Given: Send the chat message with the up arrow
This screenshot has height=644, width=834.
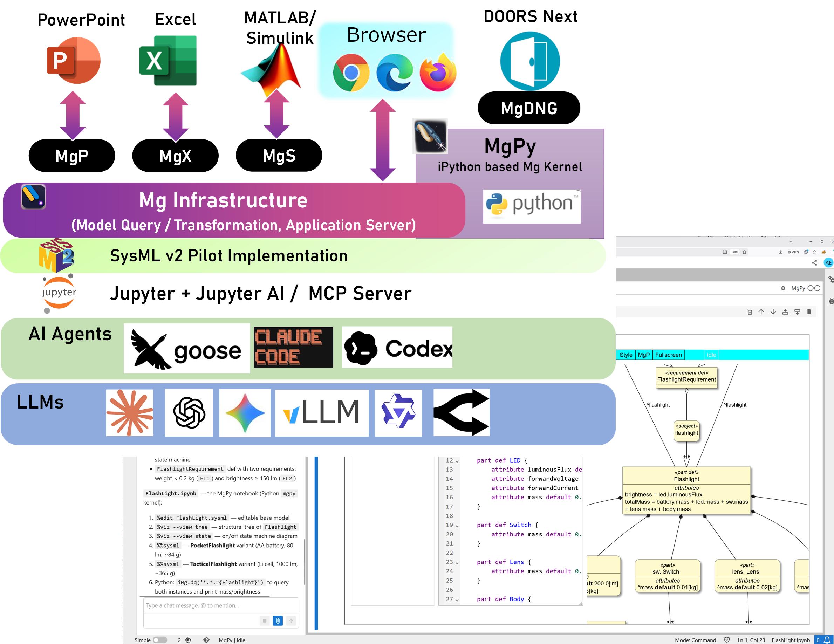Looking at the screenshot, I should click(x=291, y=621).
